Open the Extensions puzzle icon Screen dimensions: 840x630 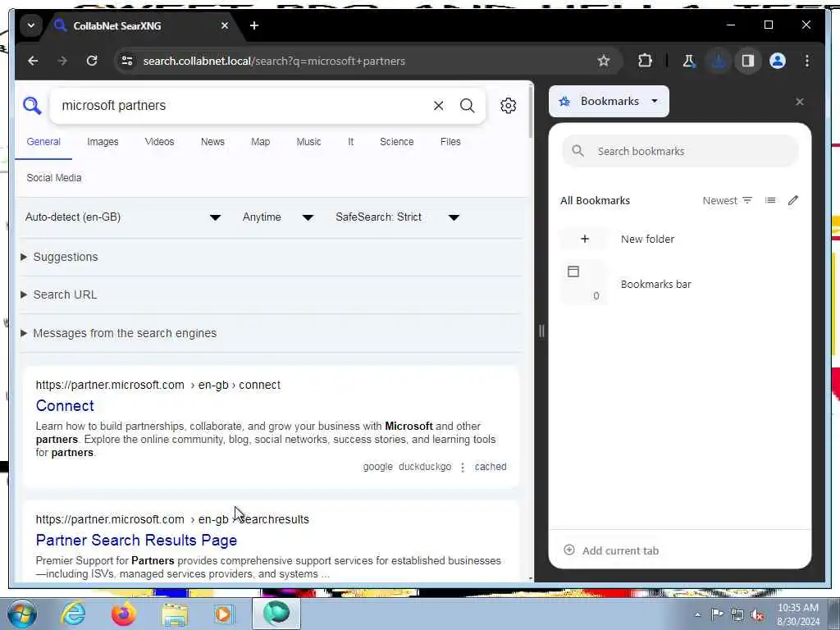tap(645, 61)
